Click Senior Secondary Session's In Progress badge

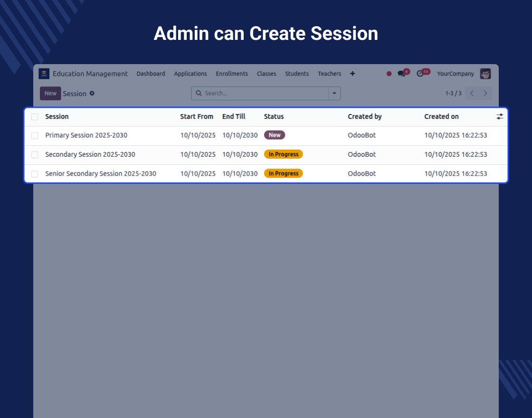click(283, 173)
